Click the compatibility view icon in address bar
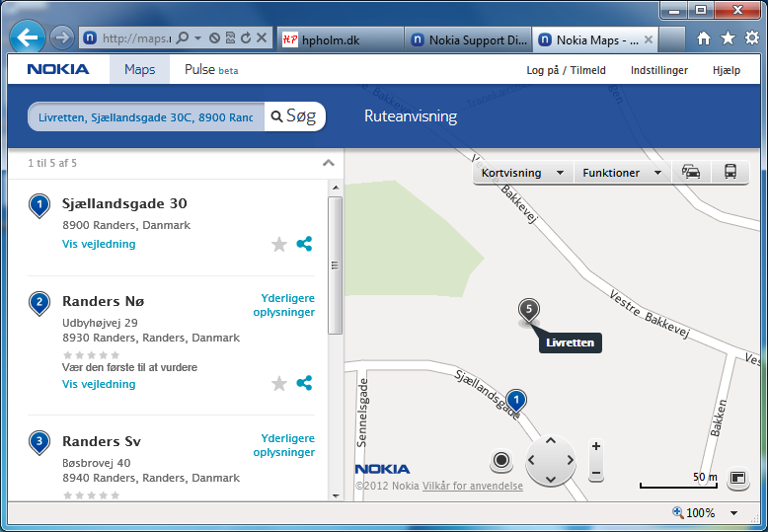 click(x=230, y=38)
